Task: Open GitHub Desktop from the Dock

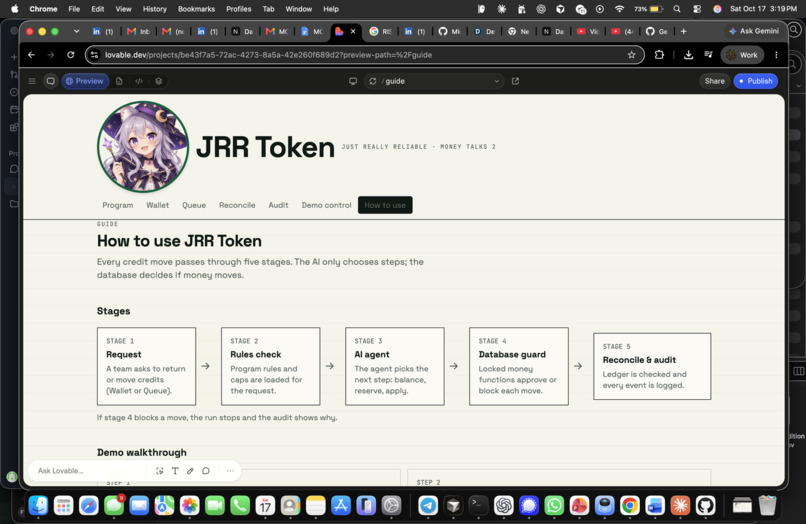Action: coord(705,505)
